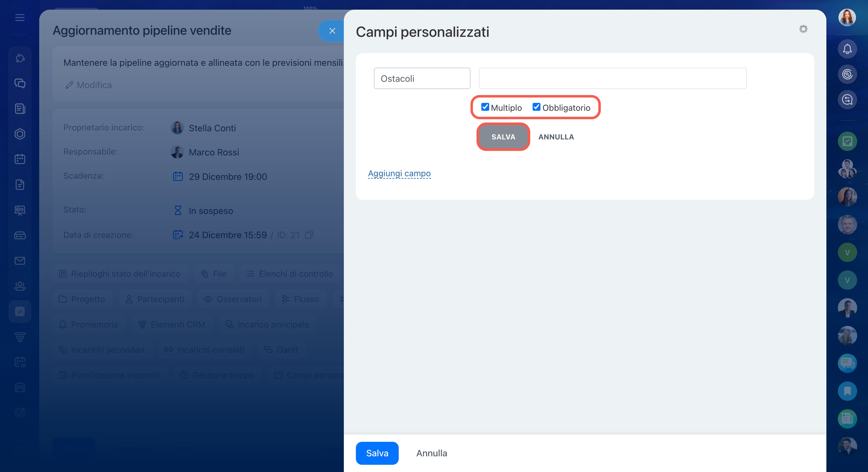Open the green checkmark app icon on right

click(847, 141)
